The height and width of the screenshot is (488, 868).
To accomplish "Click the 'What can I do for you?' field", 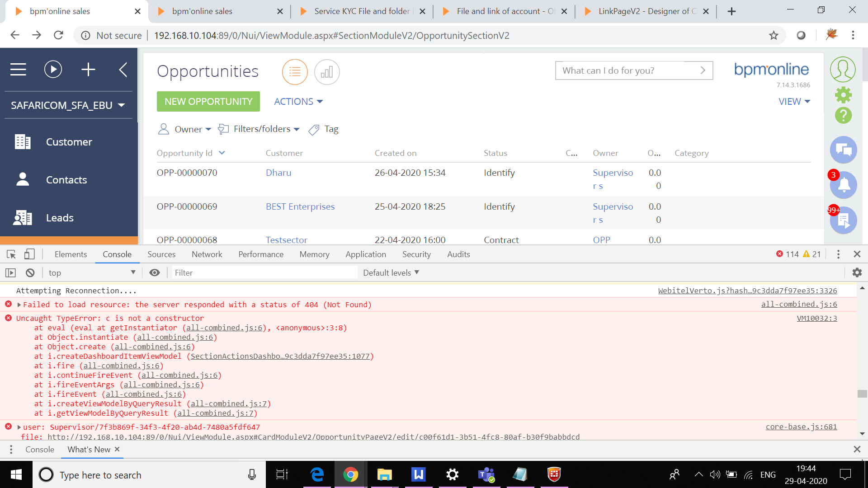I will tap(634, 70).
